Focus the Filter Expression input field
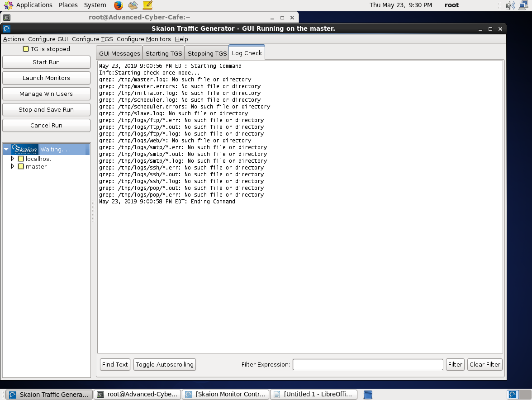The image size is (532, 400). 368,364
